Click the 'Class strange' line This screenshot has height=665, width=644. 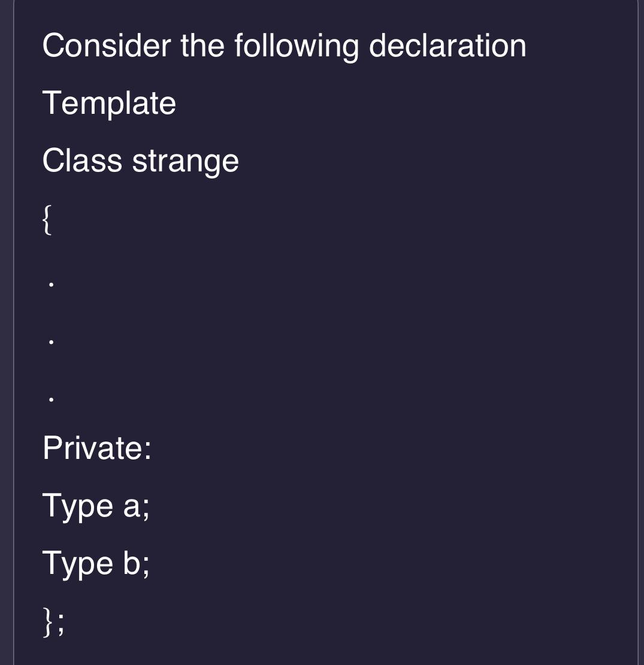140,162
